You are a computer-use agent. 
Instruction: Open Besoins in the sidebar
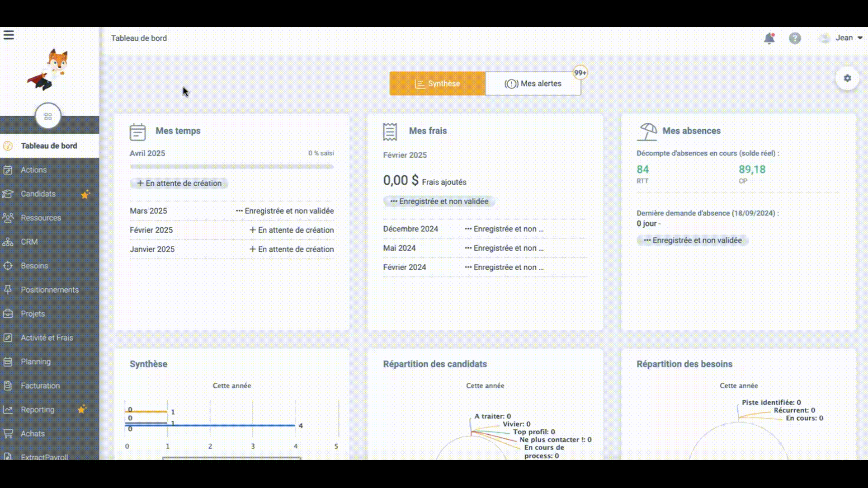pyautogui.click(x=49, y=266)
